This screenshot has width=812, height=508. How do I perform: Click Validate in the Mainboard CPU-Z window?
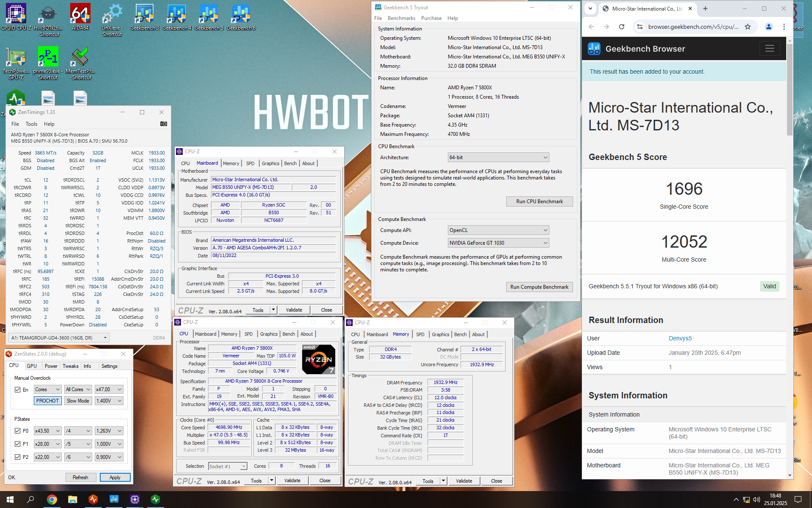[x=294, y=310]
